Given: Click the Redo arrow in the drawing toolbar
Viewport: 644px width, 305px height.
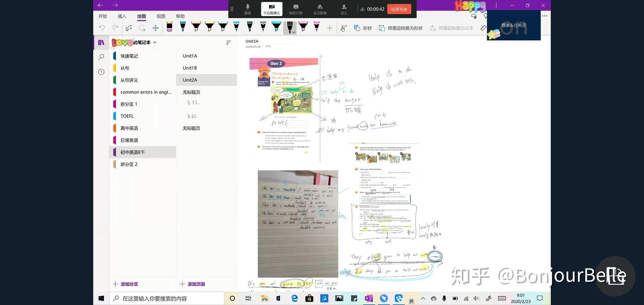Looking at the screenshot, I should coord(115,28).
